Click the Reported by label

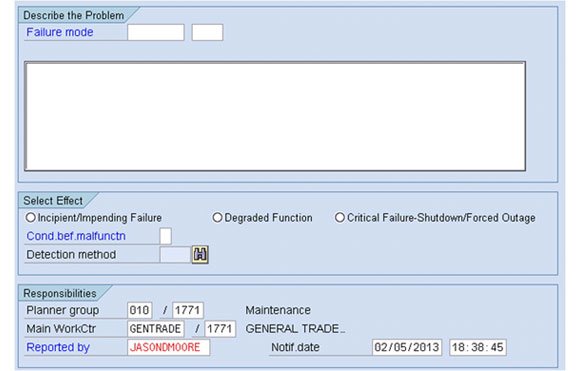click(58, 347)
